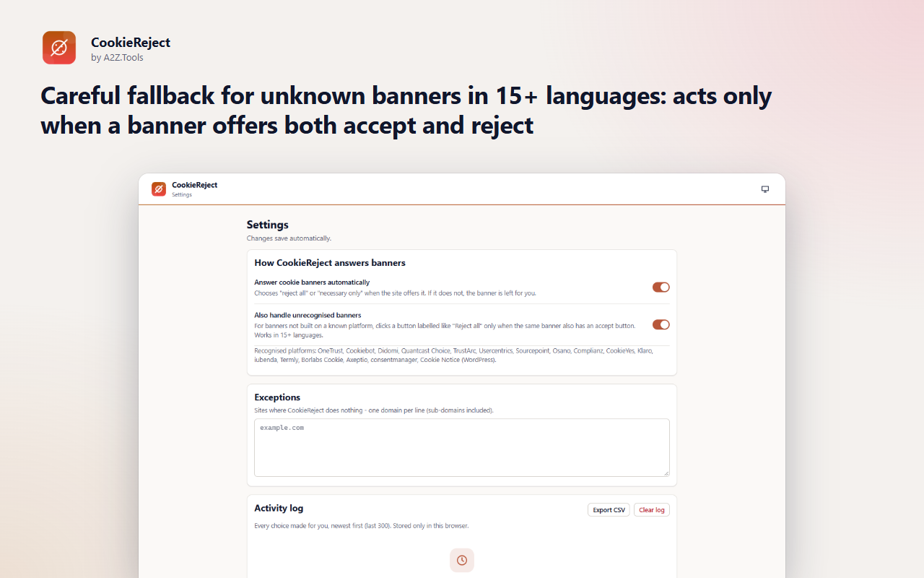
Task: Toggle 'Answer cookie banners automatically' switch
Action: pyautogui.click(x=661, y=288)
